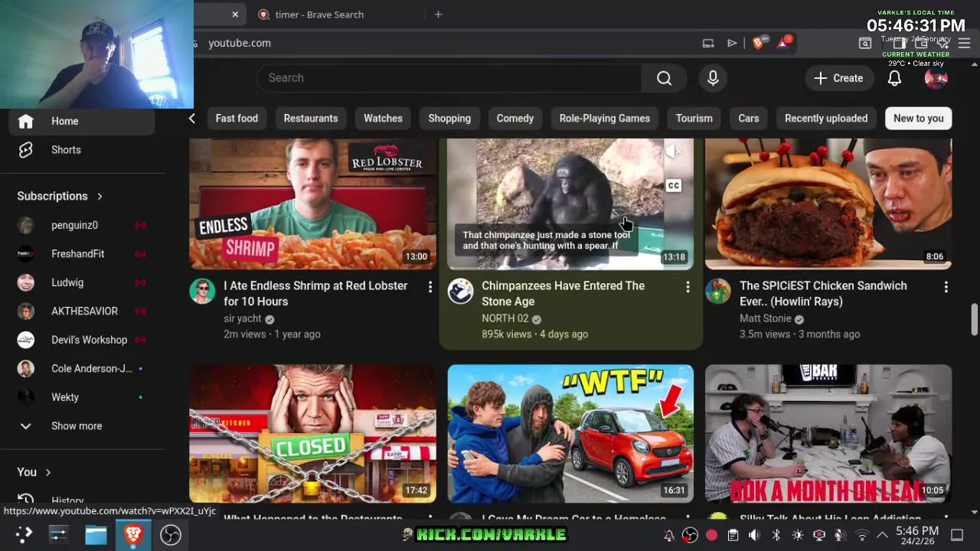
Task: Open NORTH 02 channel avatar
Action: point(460,291)
